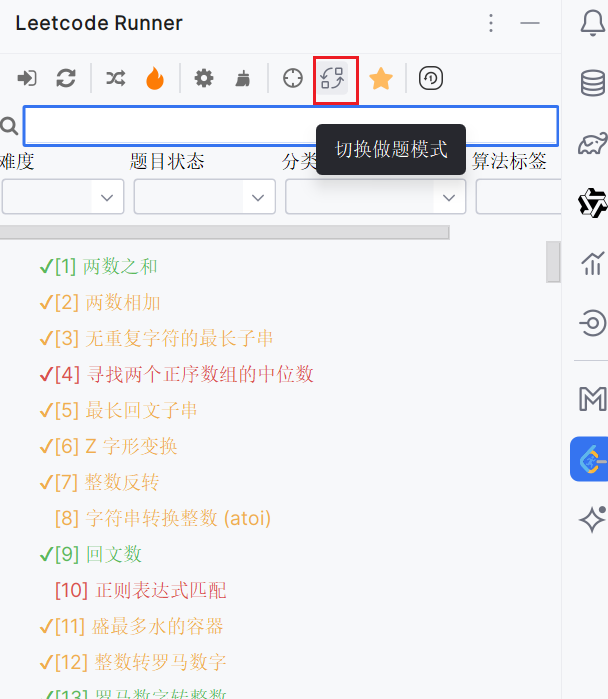Select problem [10] 正则表达式匹配
Viewport: 608px width, 699px height.
pyautogui.click(x=141, y=591)
